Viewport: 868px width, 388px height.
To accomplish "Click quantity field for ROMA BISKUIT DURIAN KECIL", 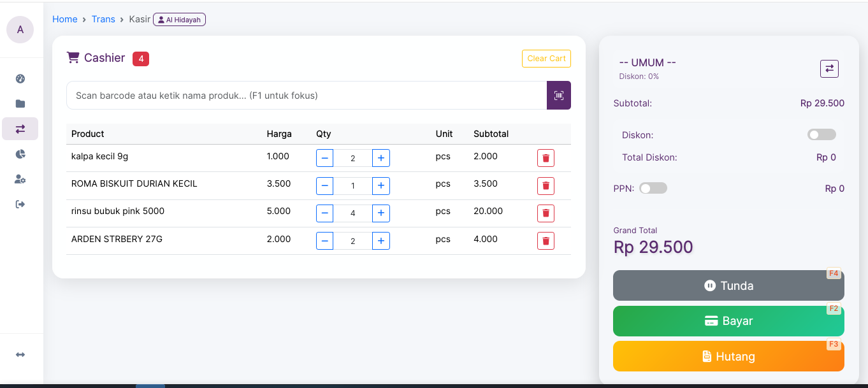I will (353, 185).
